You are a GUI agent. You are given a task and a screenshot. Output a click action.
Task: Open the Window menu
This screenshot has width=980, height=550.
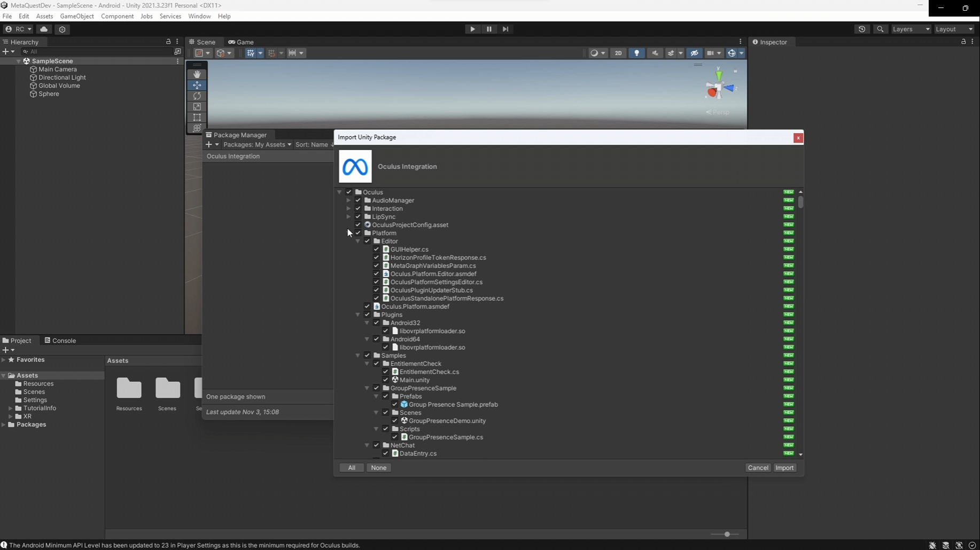point(199,16)
